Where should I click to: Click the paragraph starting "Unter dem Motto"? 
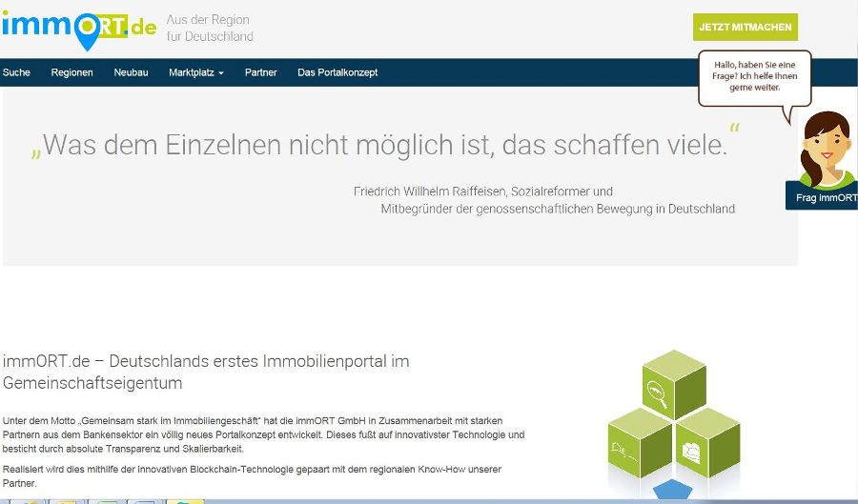(263, 434)
